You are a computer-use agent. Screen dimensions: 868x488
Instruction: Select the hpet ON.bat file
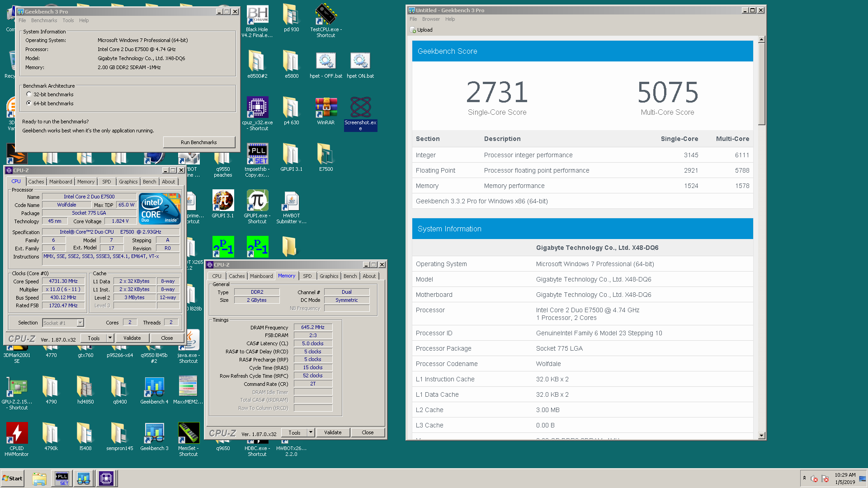click(x=360, y=65)
